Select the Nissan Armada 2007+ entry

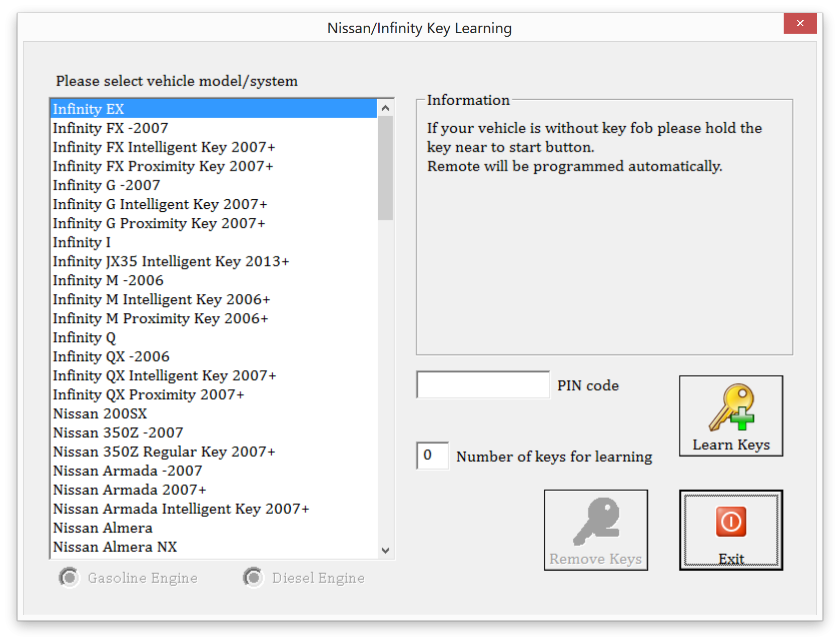tap(214, 490)
